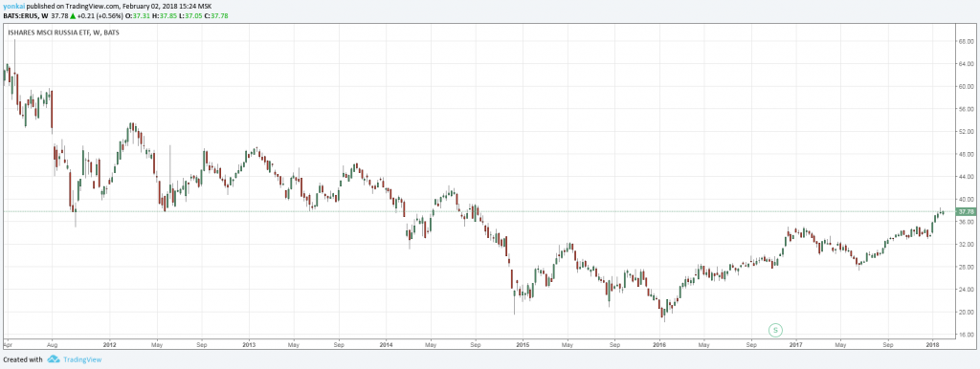
Task: Click the 20.00 price axis label
Action: click(x=967, y=313)
